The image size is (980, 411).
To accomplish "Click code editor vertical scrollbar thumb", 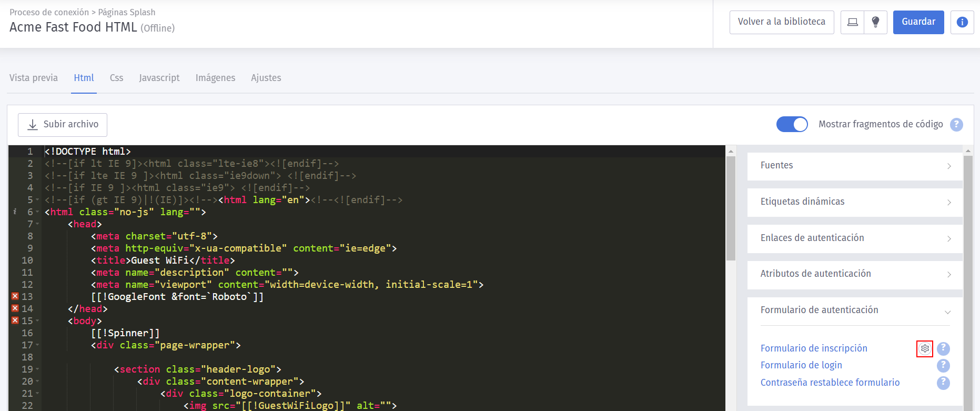I will [731, 208].
